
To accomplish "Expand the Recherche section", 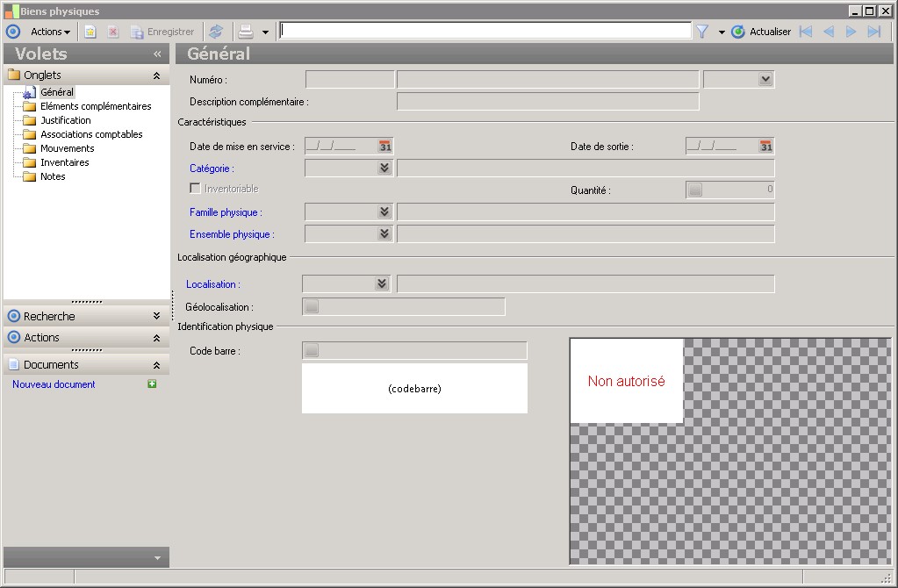I will click(156, 316).
